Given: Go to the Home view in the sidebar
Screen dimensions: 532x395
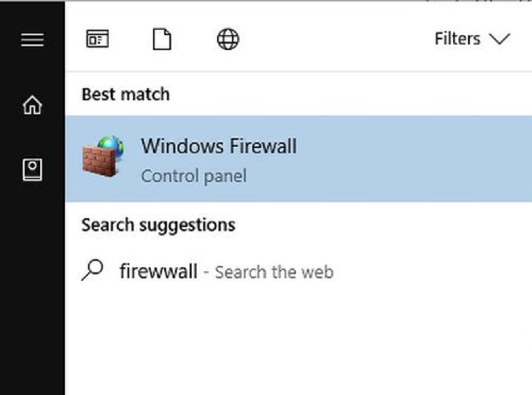Looking at the screenshot, I should coord(32,105).
